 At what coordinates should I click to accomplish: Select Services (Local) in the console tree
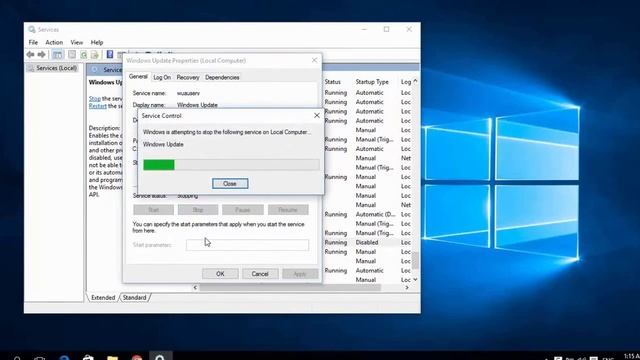tap(56, 68)
